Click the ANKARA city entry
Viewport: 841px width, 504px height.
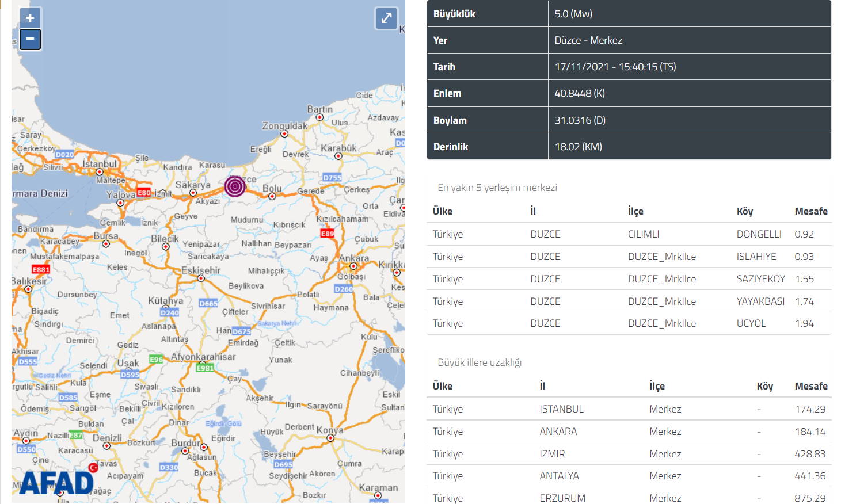coord(558,432)
